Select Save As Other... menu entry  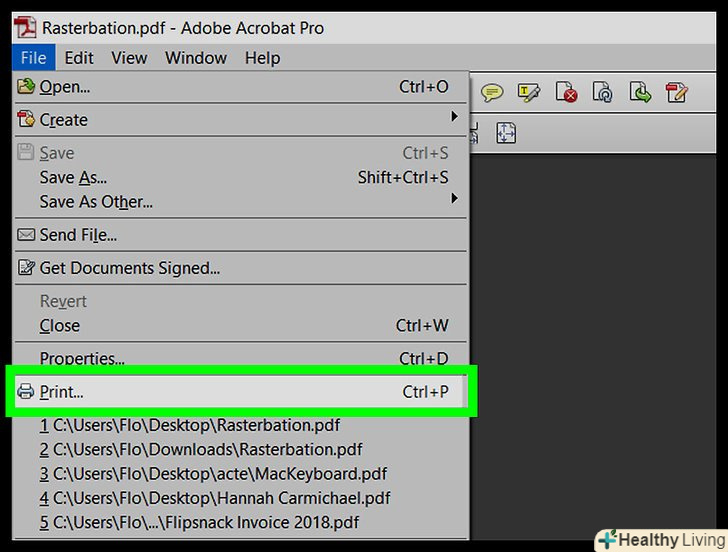240,201
